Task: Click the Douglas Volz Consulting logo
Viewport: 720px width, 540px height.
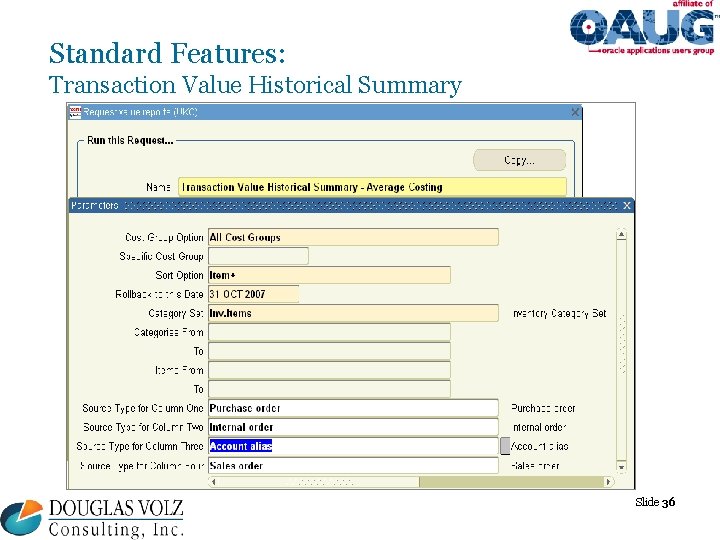Action: (x=93, y=519)
